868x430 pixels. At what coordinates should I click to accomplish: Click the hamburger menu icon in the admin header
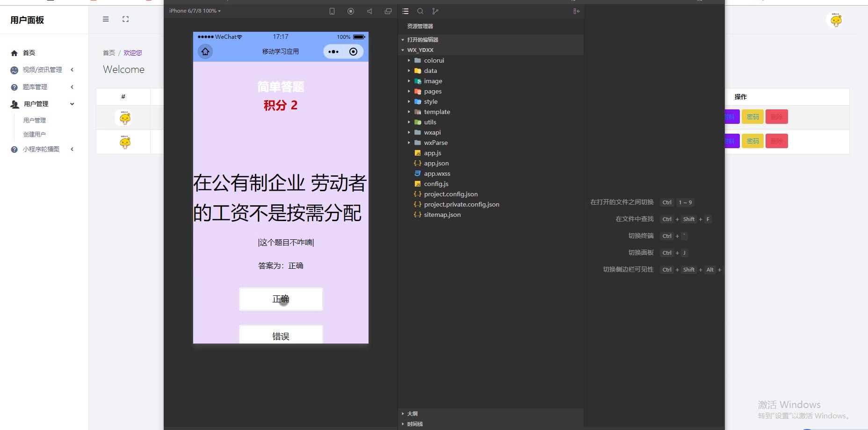[106, 19]
